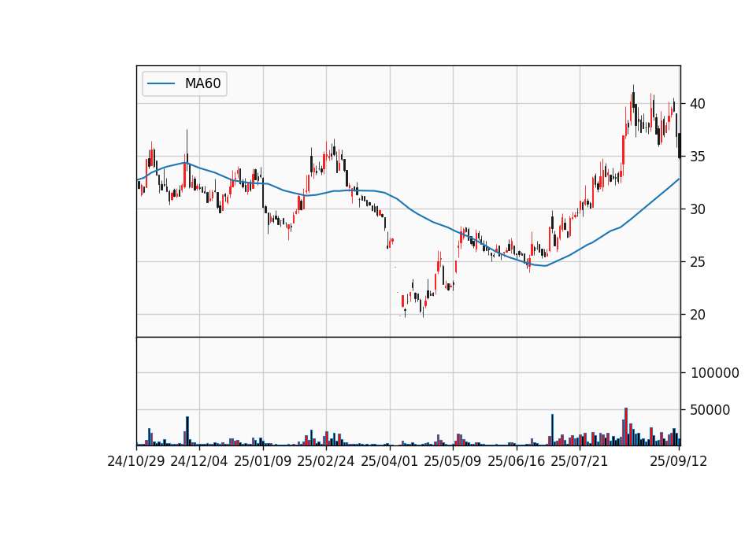Select the 25/04/01 date label
This screenshot has width=756, height=543.
tap(390, 461)
